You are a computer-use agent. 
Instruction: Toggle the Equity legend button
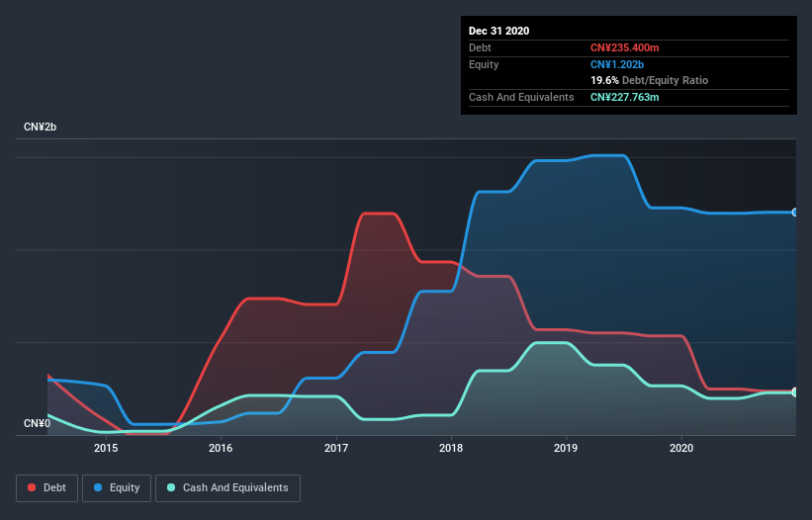117,488
